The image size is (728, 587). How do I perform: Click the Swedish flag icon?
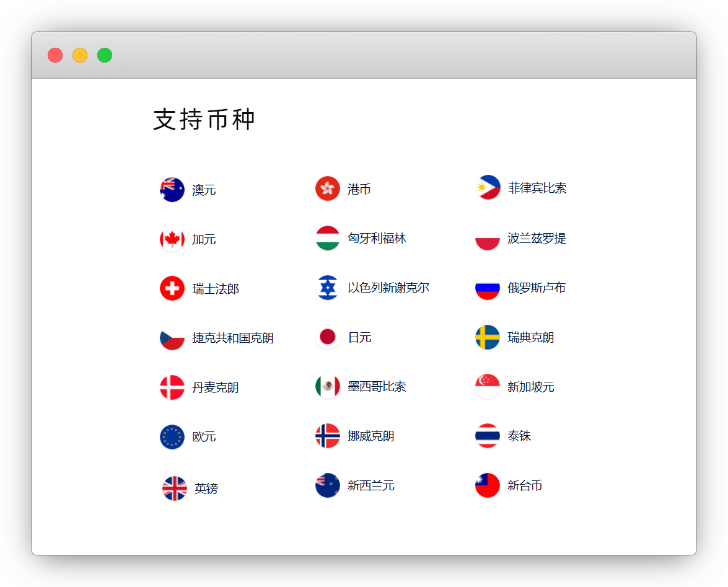tap(488, 337)
